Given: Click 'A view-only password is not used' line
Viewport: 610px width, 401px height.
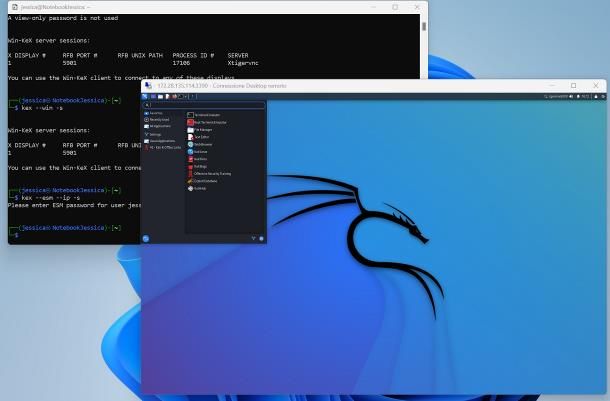Looking at the screenshot, I should click(63, 18).
